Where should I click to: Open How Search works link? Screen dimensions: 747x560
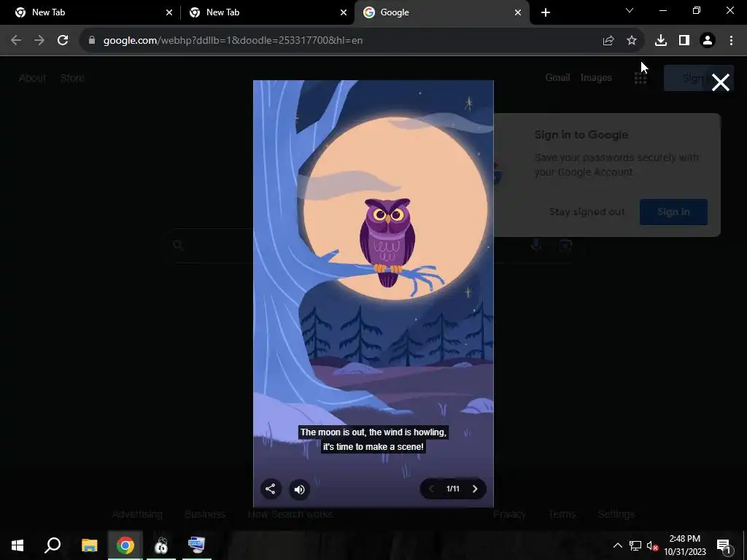coord(290,514)
